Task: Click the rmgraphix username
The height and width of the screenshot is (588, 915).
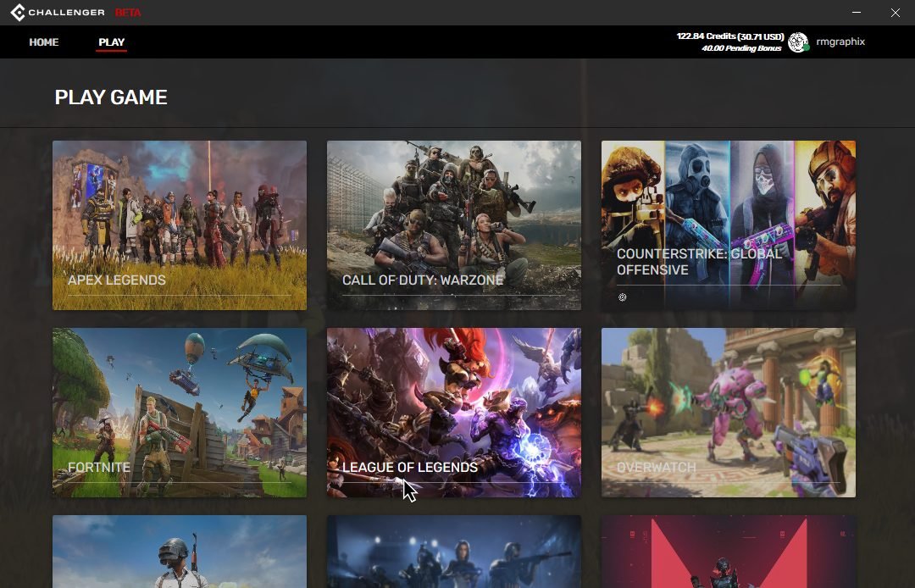Action: tap(840, 42)
